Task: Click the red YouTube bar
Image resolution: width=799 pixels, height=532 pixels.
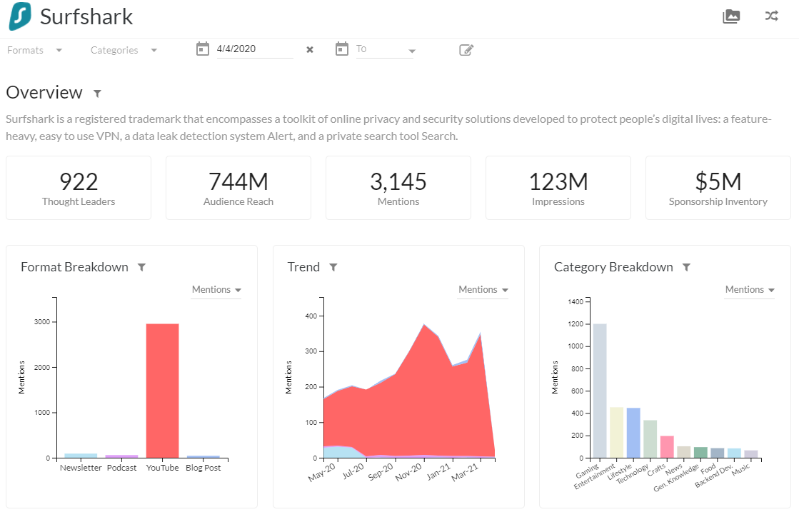Action: pos(163,391)
